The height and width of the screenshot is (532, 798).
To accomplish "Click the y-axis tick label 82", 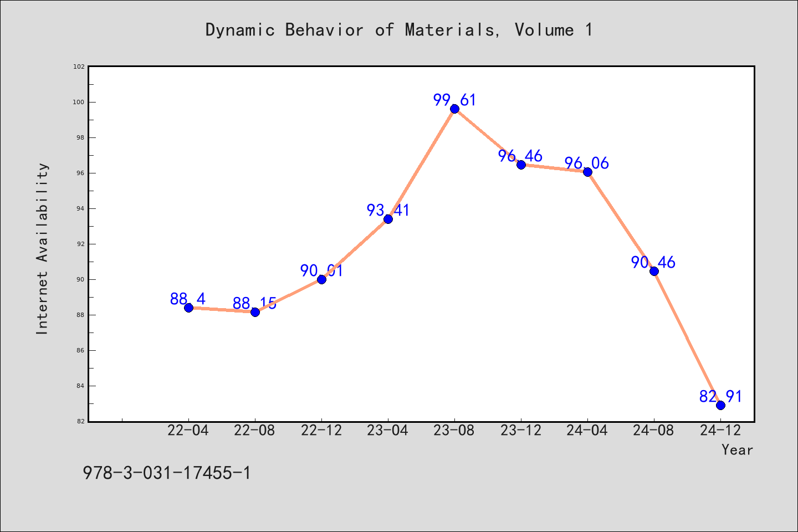I will pyautogui.click(x=81, y=421).
